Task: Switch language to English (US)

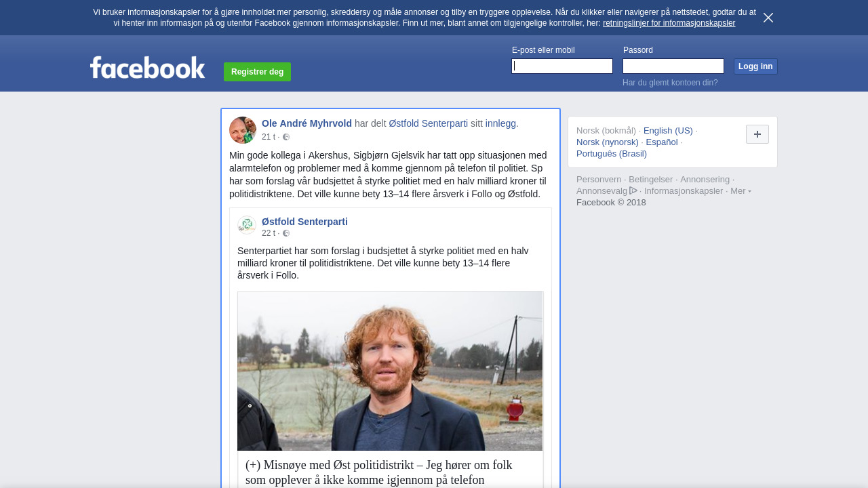Action: (668, 130)
